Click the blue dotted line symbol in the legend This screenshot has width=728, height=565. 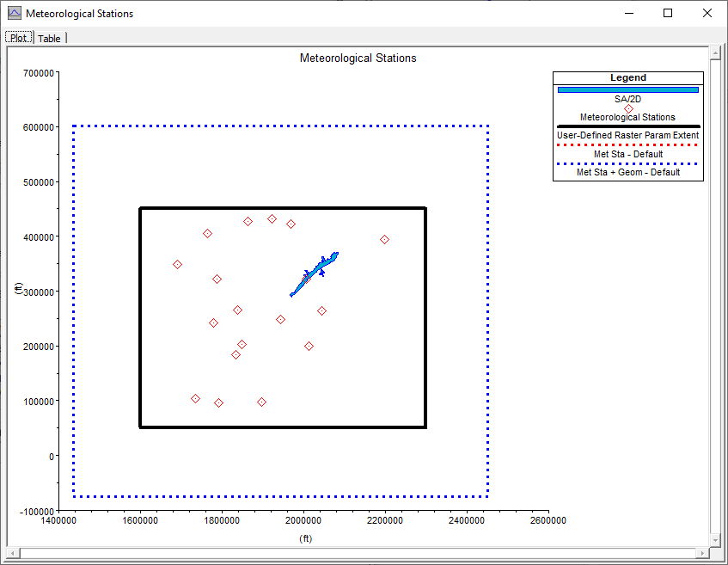click(x=628, y=163)
